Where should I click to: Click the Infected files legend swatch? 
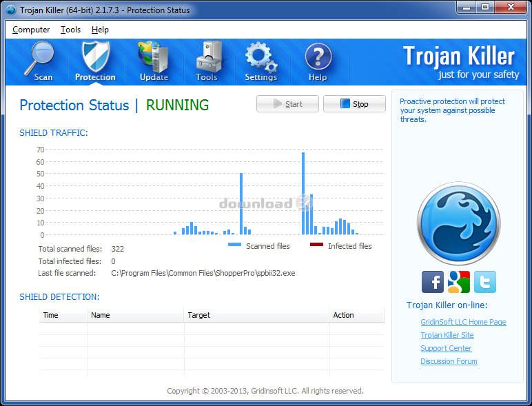pos(316,245)
